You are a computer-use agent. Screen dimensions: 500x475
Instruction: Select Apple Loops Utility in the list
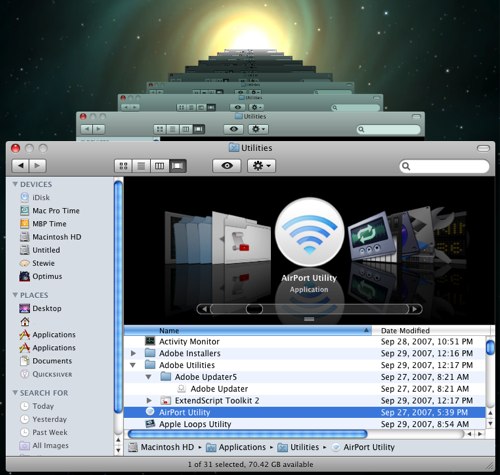305,424
